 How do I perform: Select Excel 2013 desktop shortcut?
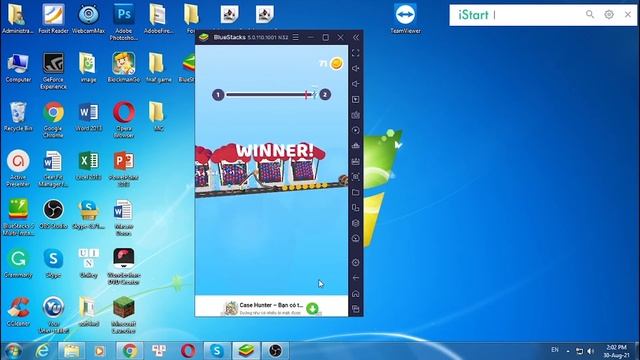tap(89, 166)
